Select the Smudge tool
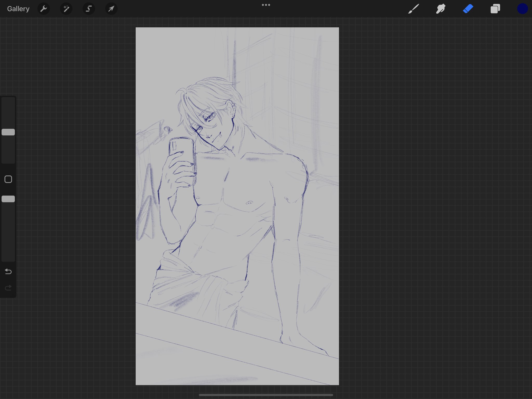The height and width of the screenshot is (399, 532). (441, 9)
